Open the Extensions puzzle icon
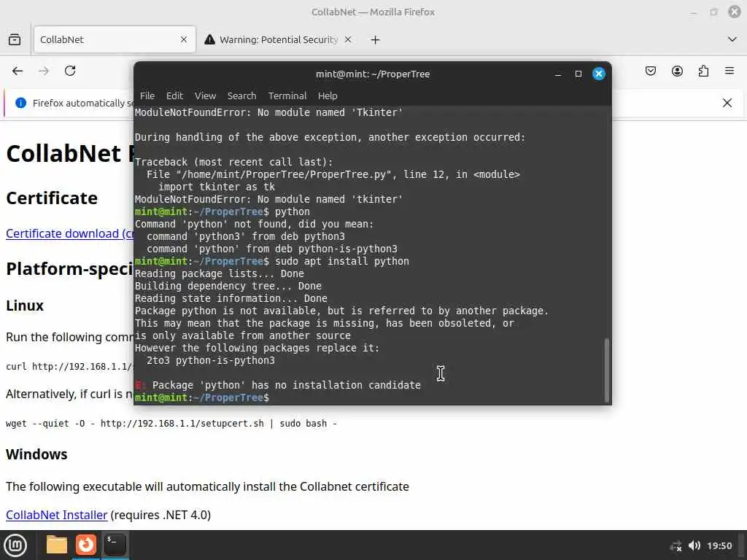Screen dimensions: 747x560 click(703, 71)
